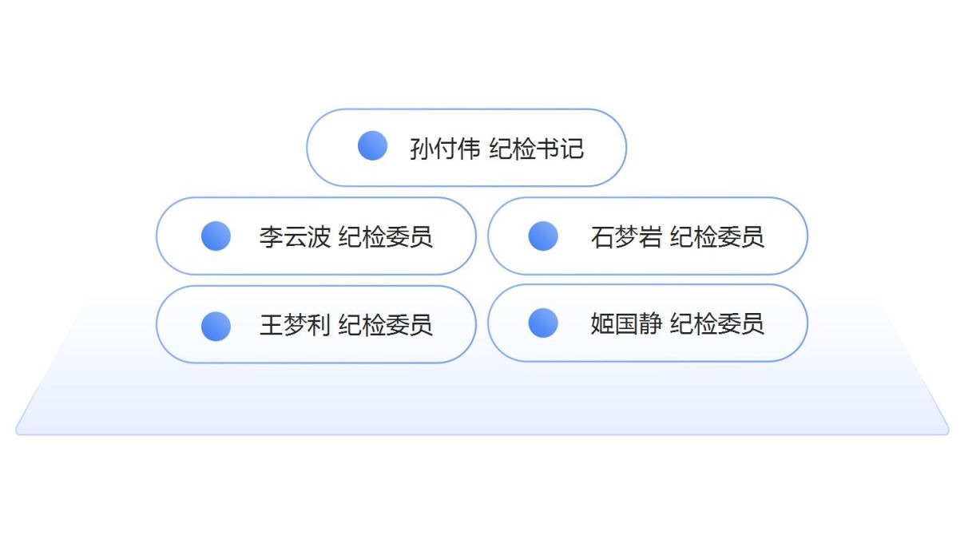Viewport: 980px width, 555px height.
Task: Click 纪检委员 text next to 李云波
Action: click(x=386, y=237)
